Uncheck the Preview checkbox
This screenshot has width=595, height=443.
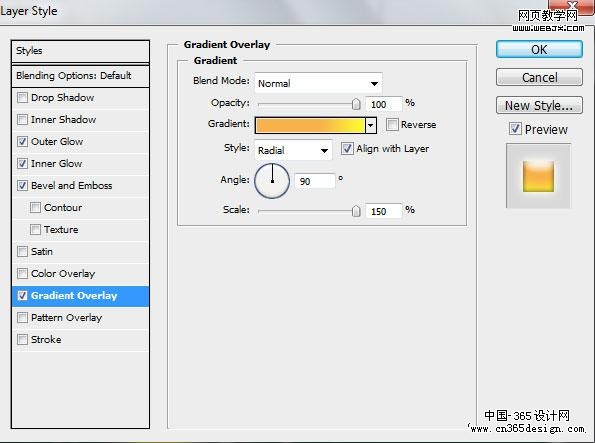pos(515,129)
